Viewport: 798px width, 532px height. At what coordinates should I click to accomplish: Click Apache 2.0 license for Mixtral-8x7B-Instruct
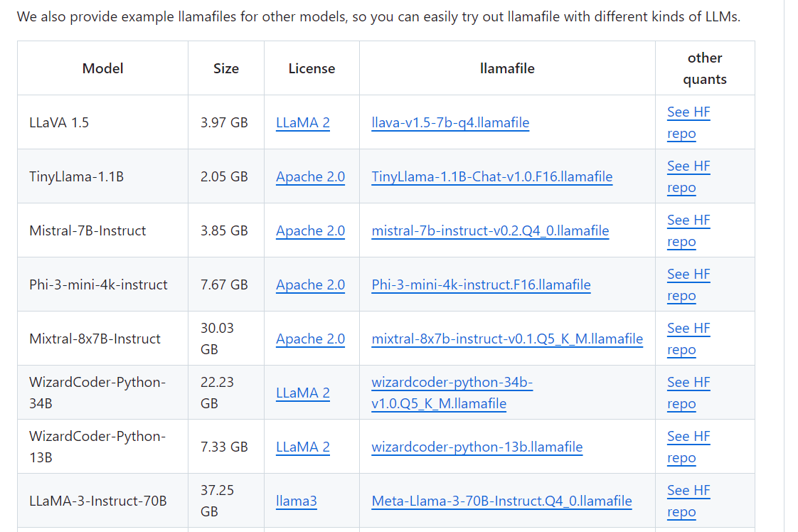click(310, 339)
